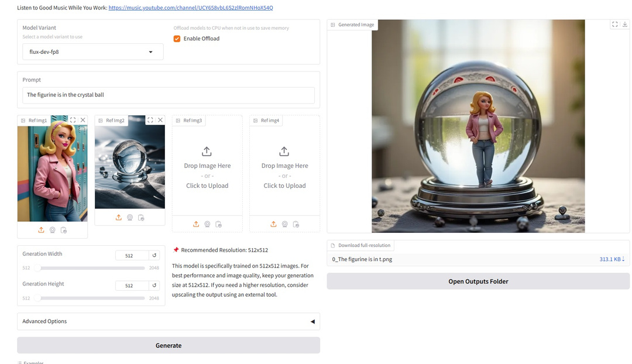Click the Generation Width number field
Viewport: 632px width, 364px height.
pos(132,256)
